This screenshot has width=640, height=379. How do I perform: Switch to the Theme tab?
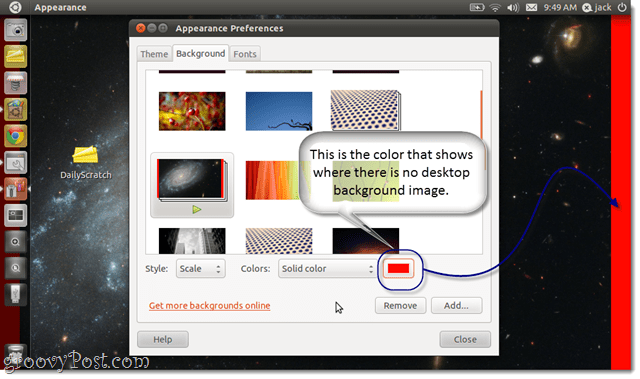[154, 54]
